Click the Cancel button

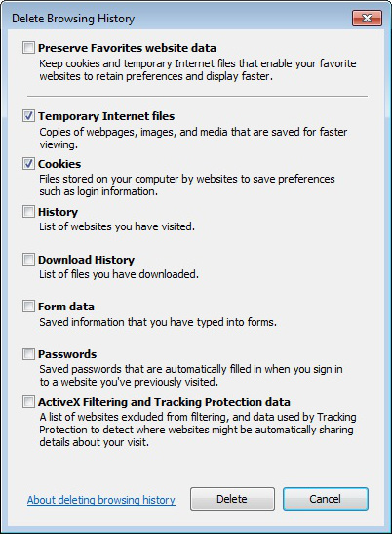[326, 499]
